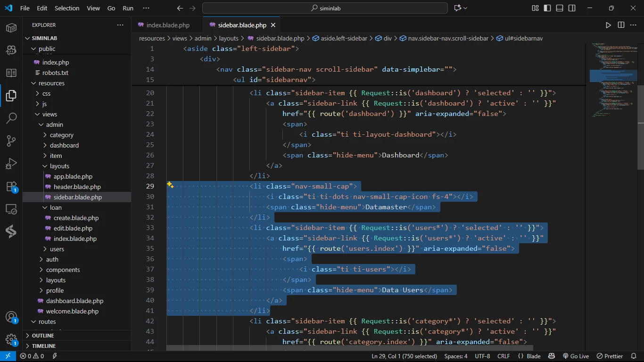Open the Copilot chat icon in title bar
The width and height of the screenshot is (644, 362).
(457, 8)
